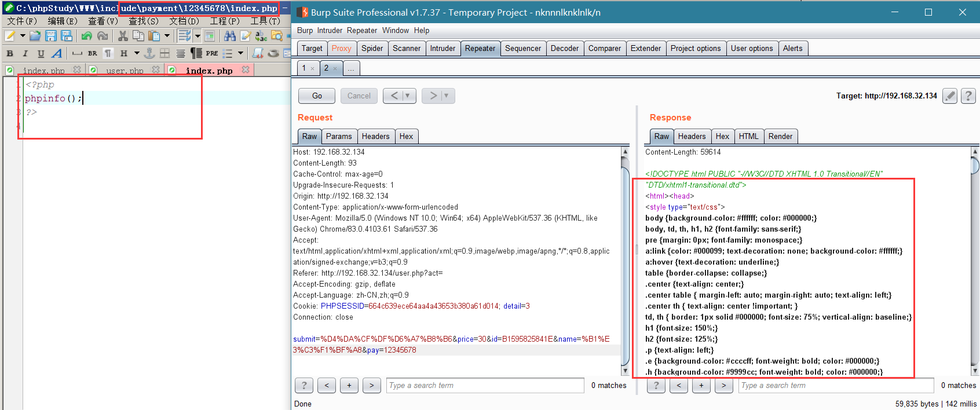Open Repeater help question mark beside target

pyautogui.click(x=968, y=96)
